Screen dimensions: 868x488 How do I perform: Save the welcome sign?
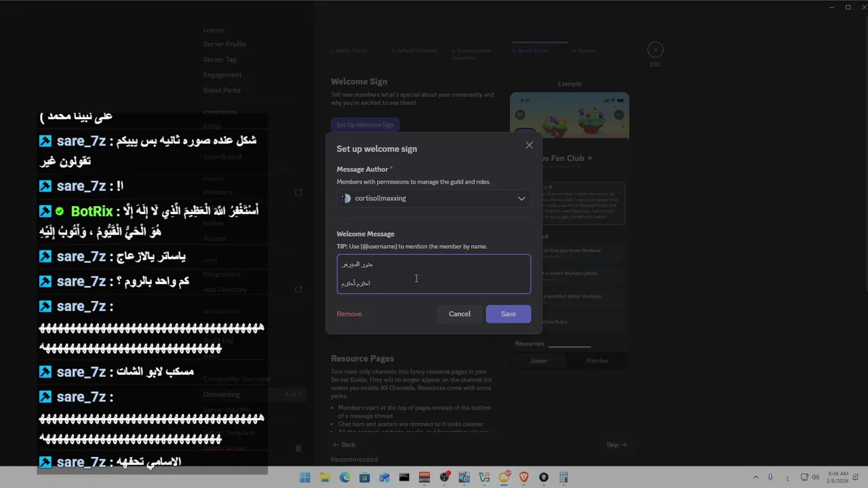click(x=508, y=314)
